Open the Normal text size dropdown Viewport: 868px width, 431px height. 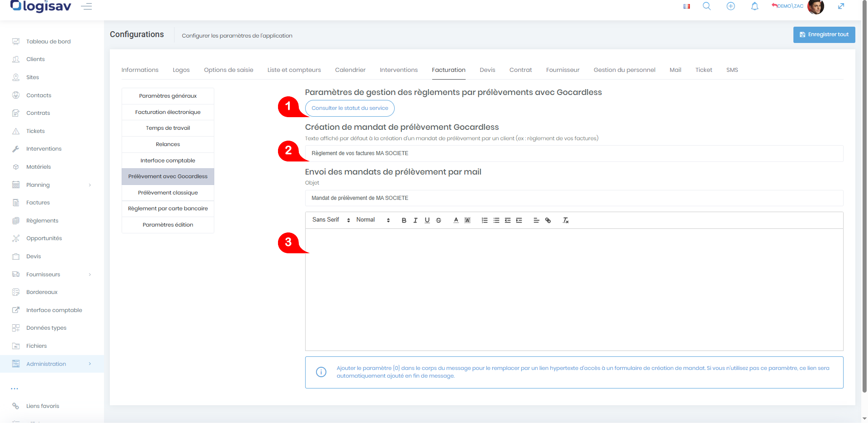[373, 220]
